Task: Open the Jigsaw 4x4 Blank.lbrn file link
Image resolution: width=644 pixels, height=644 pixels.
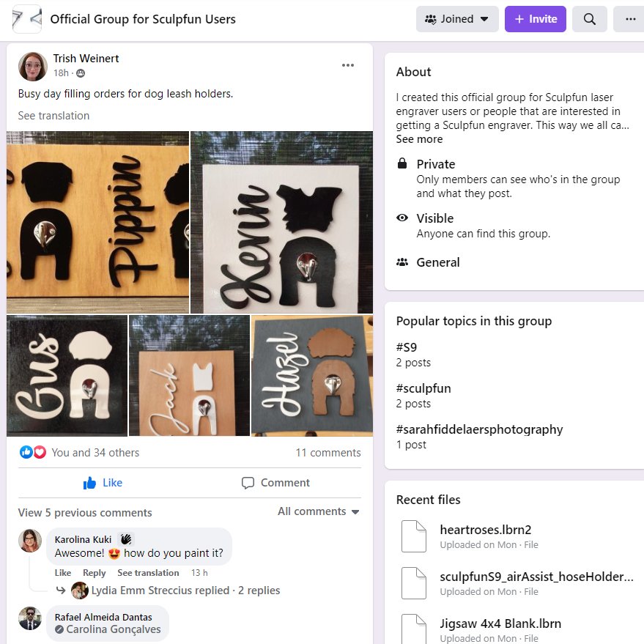Action: pos(500,623)
